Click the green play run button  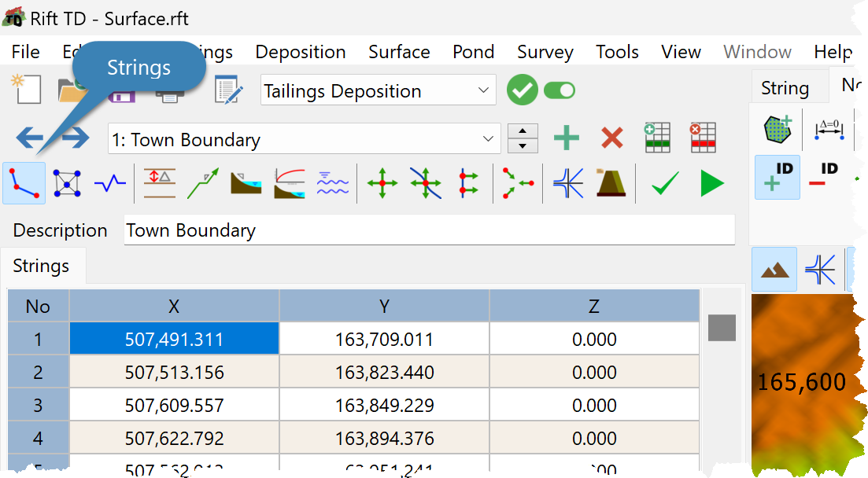click(x=712, y=183)
